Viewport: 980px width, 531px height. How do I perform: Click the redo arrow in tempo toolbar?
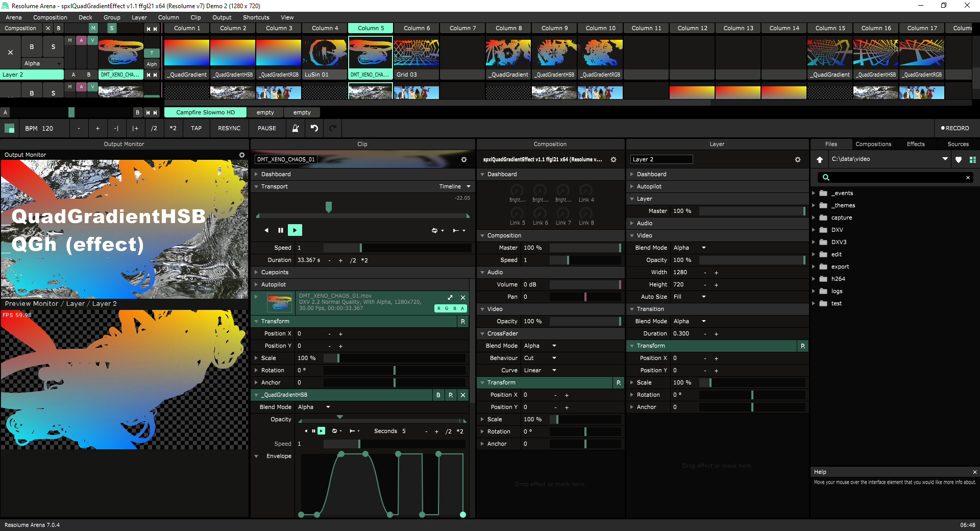333,128
